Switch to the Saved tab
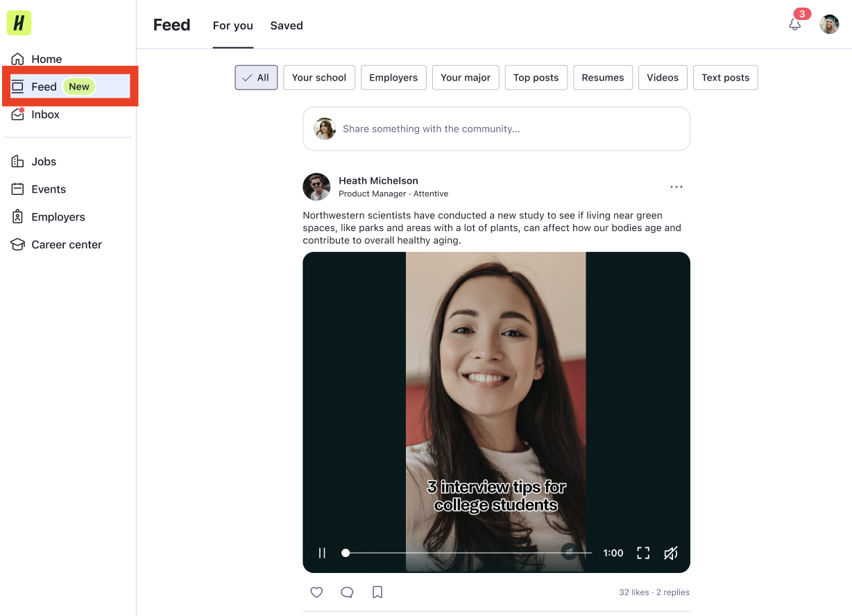This screenshot has width=852, height=616. click(x=287, y=26)
